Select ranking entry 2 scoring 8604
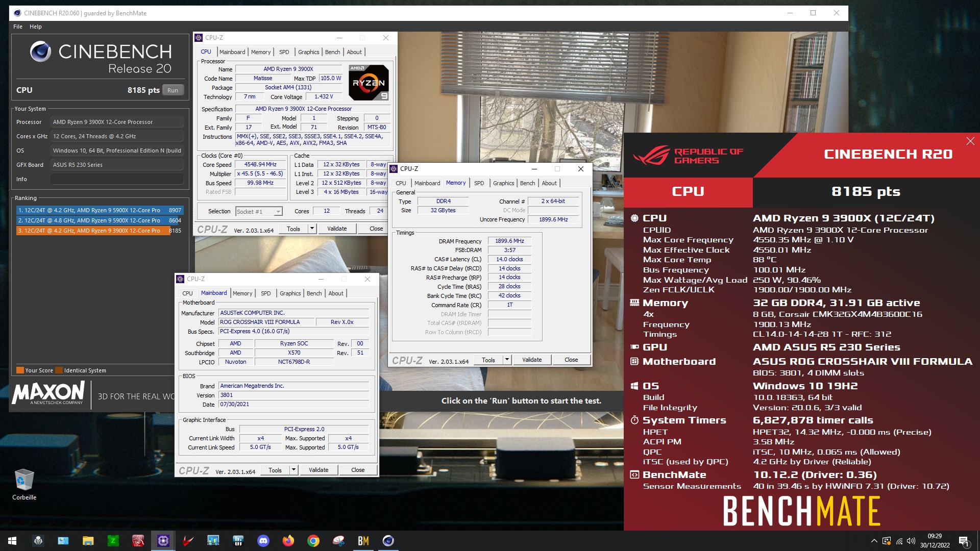Viewport: 980px width, 551px height. [99, 220]
